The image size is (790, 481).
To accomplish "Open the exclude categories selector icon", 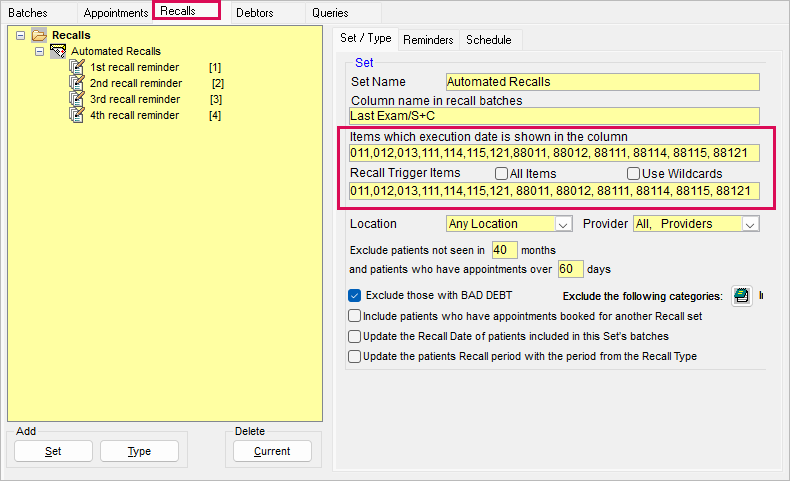I will pyautogui.click(x=741, y=296).
